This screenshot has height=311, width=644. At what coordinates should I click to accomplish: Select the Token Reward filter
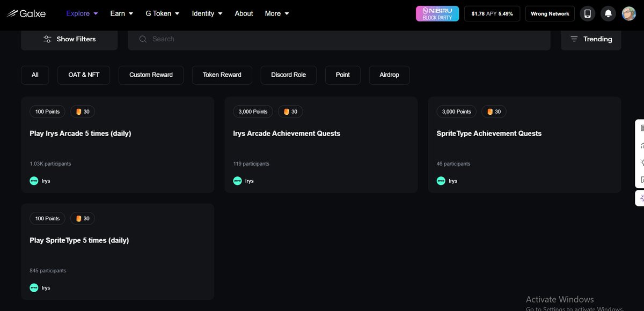pos(222,75)
